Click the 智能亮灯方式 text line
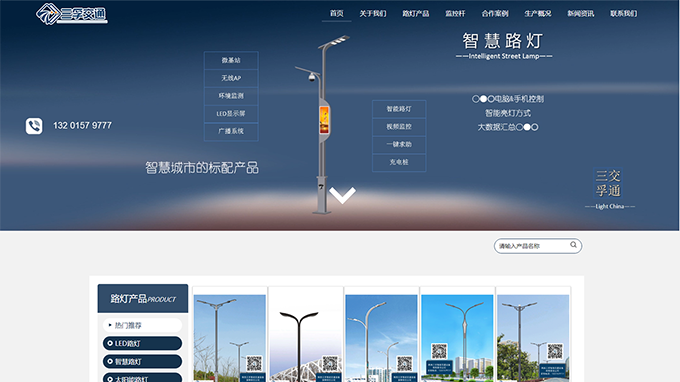The height and width of the screenshot is (382, 680). (508, 113)
